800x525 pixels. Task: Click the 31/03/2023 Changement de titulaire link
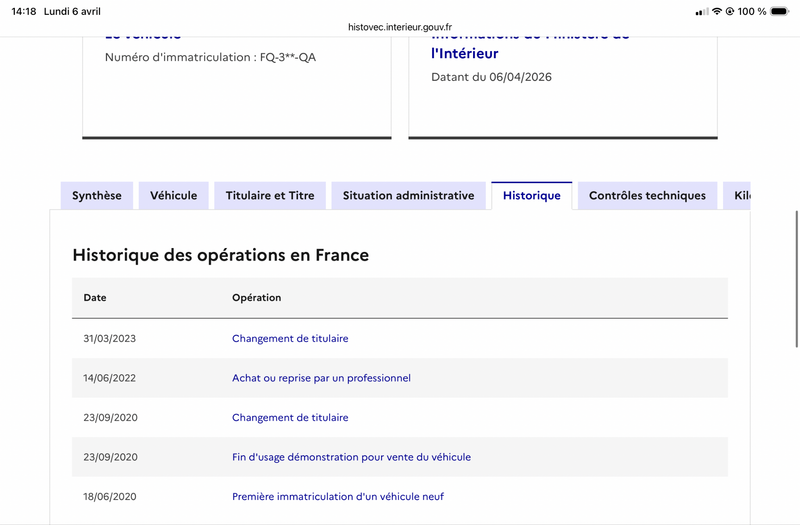click(290, 339)
